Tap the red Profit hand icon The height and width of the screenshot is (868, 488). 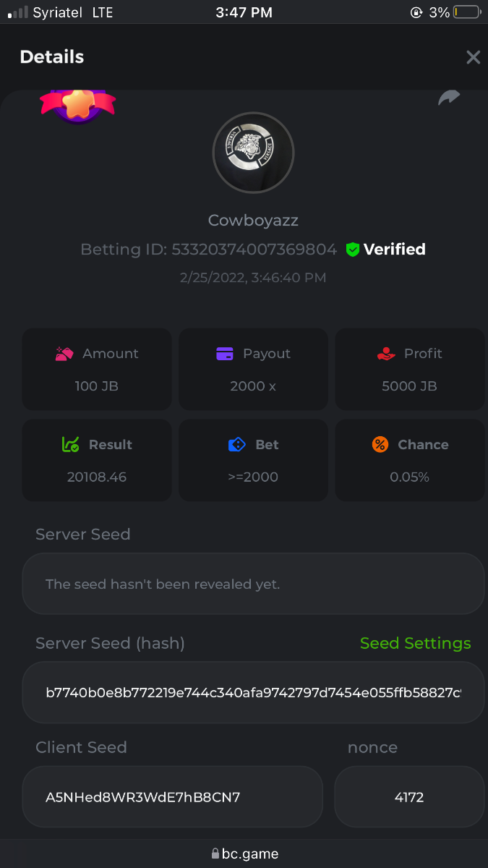click(x=386, y=354)
